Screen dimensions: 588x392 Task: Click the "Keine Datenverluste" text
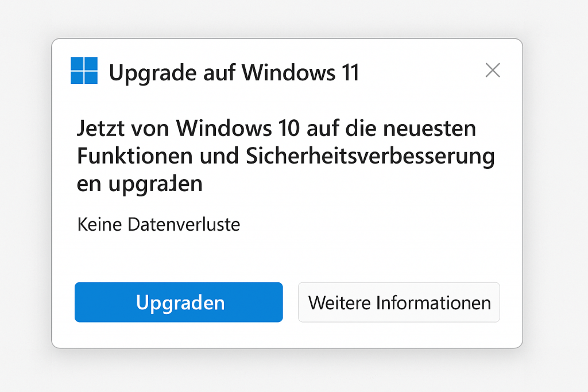[x=158, y=224]
